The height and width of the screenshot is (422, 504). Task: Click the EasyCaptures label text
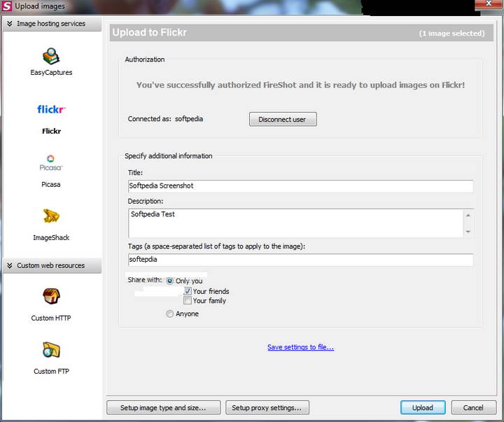(51, 73)
